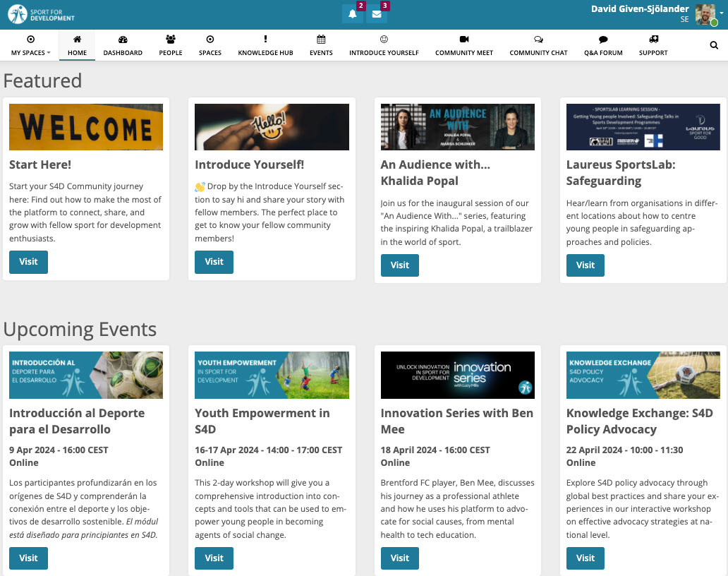The width and height of the screenshot is (728, 576).
Task: Click the Home house icon
Action: click(x=77, y=39)
